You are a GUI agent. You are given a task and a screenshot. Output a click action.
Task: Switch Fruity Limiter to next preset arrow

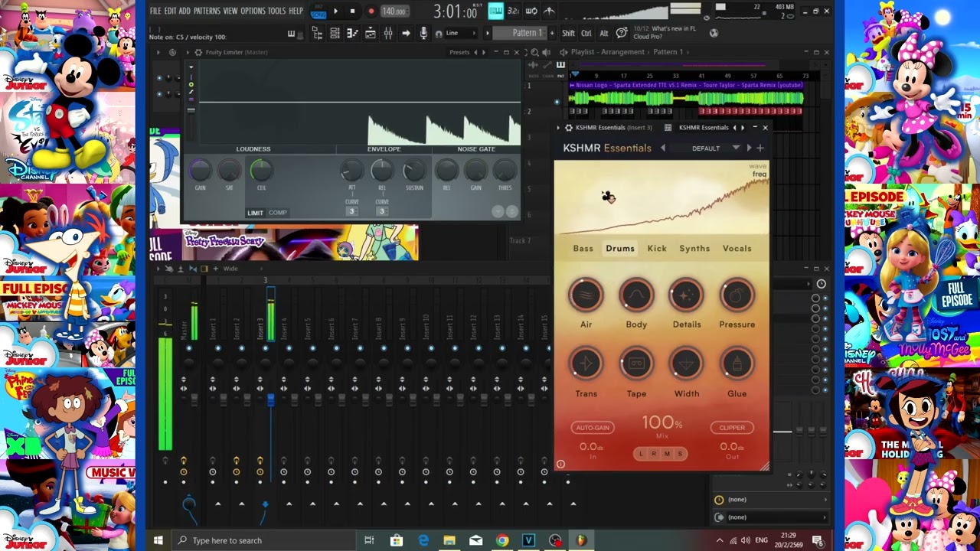(484, 52)
